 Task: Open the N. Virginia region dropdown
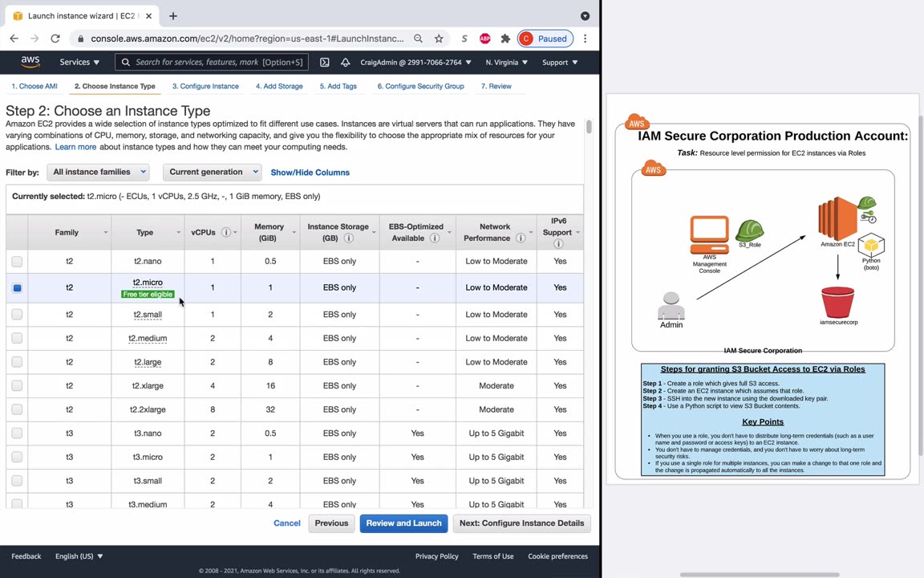click(506, 62)
